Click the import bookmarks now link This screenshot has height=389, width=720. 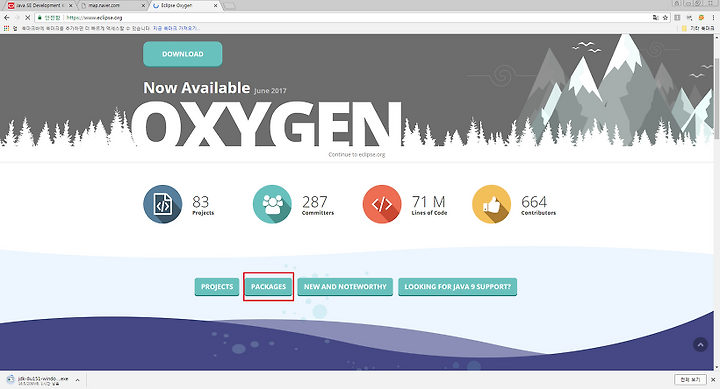(176, 28)
